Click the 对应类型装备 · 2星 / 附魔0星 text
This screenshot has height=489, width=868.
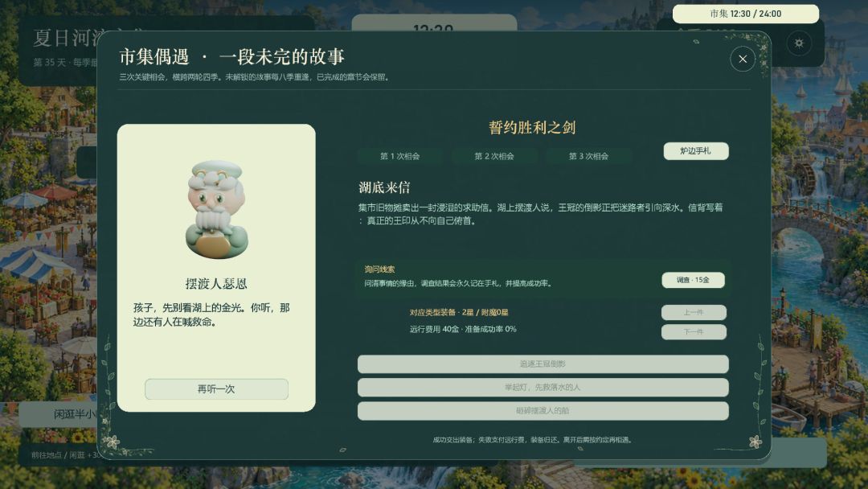coord(459,312)
